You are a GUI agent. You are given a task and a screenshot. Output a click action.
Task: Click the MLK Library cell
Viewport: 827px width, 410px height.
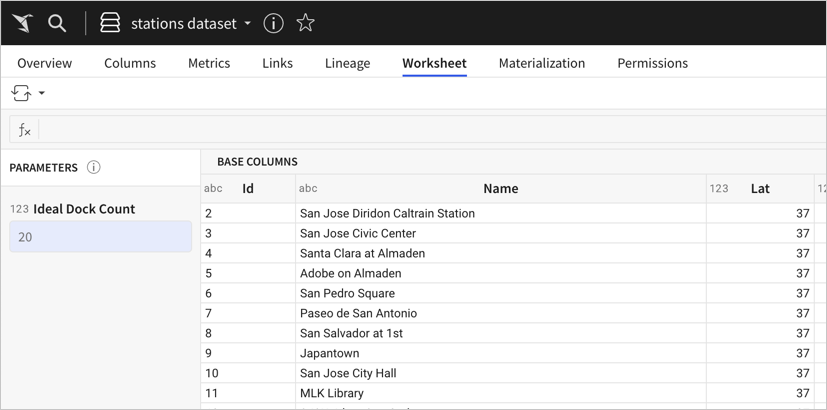(501, 393)
